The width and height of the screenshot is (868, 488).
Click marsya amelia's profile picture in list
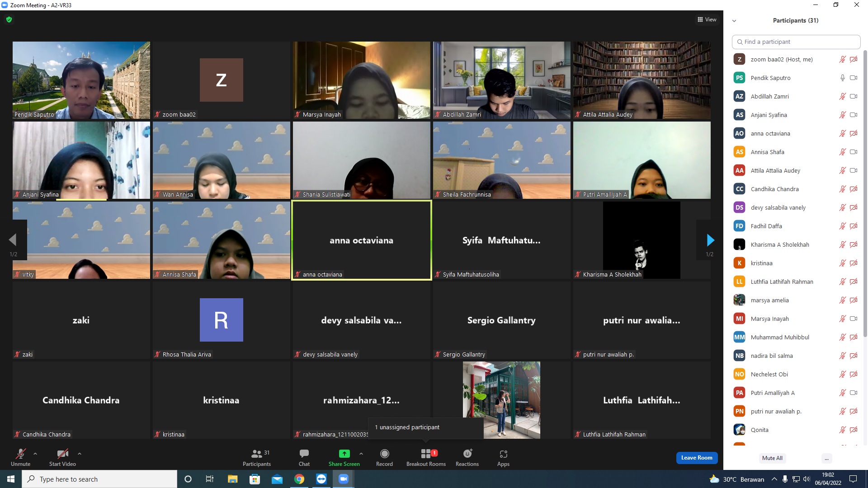740,300
